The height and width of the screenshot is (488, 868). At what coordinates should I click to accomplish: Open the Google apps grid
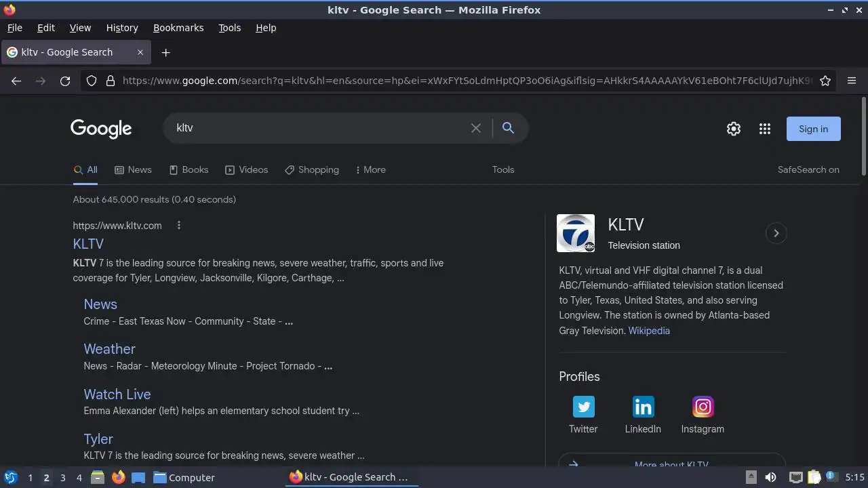tap(765, 129)
